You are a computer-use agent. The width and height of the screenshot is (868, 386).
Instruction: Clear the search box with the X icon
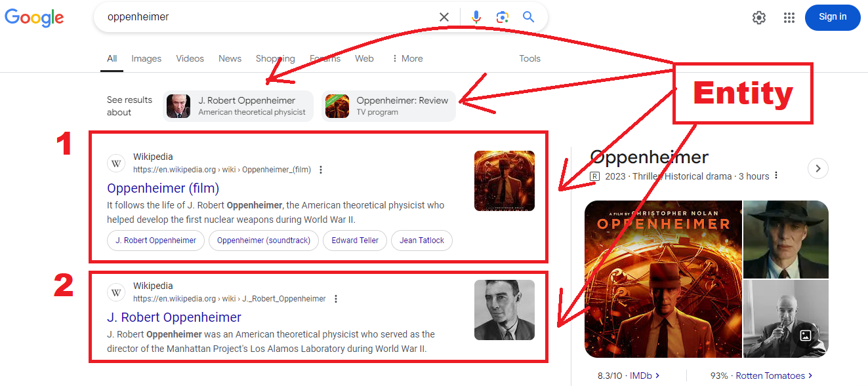coord(444,17)
